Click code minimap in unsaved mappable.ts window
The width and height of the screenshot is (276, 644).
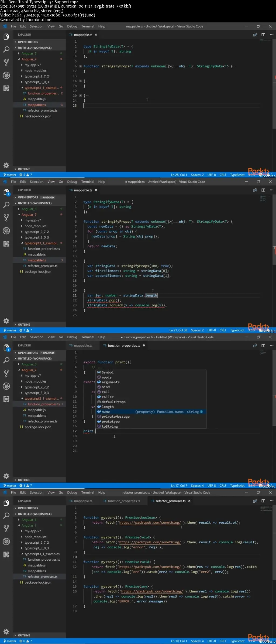tap(266, 198)
